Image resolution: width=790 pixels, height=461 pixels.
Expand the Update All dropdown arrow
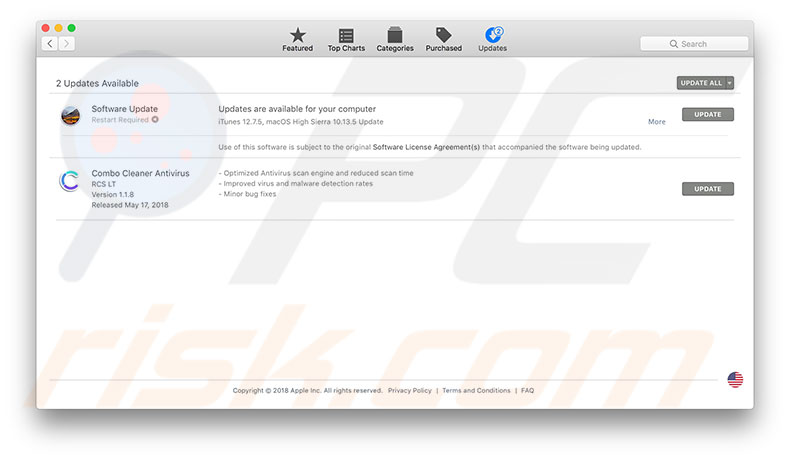click(730, 83)
